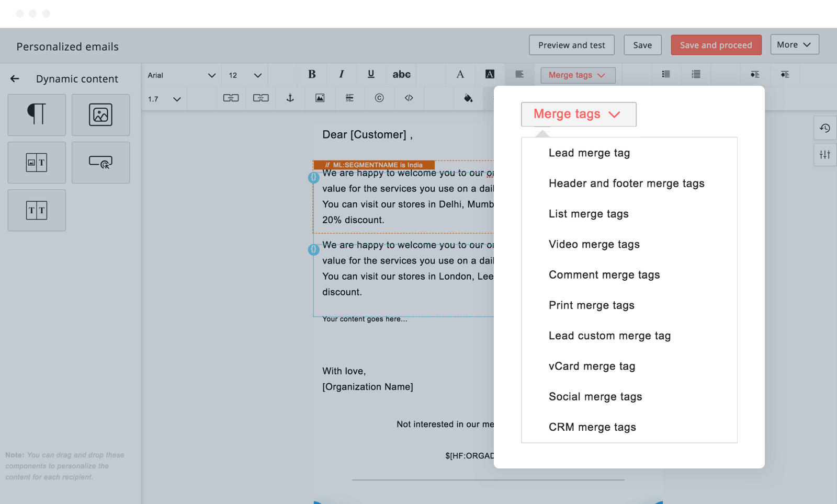The width and height of the screenshot is (837, 504).
Task: Select Lead merge tag from list
Action: (x=589, y=153)
